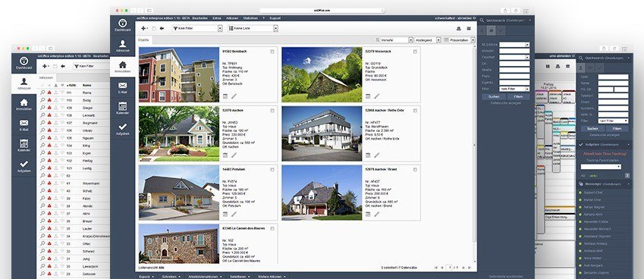Collapse the Messenger section in right window
Image resolution: width=644 pixels, height=279 pixels.
[628, 184]
